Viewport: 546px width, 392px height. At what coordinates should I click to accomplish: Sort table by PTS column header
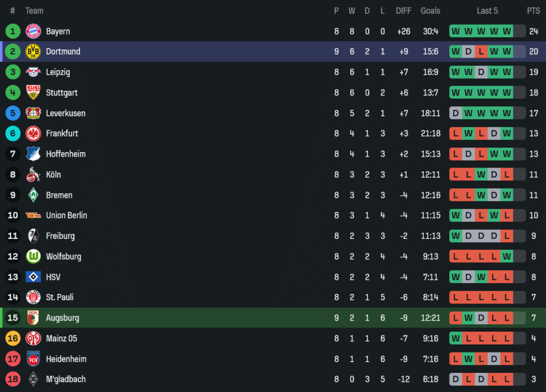[533, 11]
